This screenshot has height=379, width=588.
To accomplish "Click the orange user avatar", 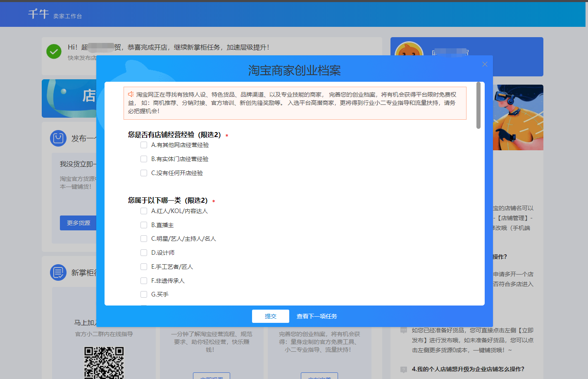I will click(409, 50).
